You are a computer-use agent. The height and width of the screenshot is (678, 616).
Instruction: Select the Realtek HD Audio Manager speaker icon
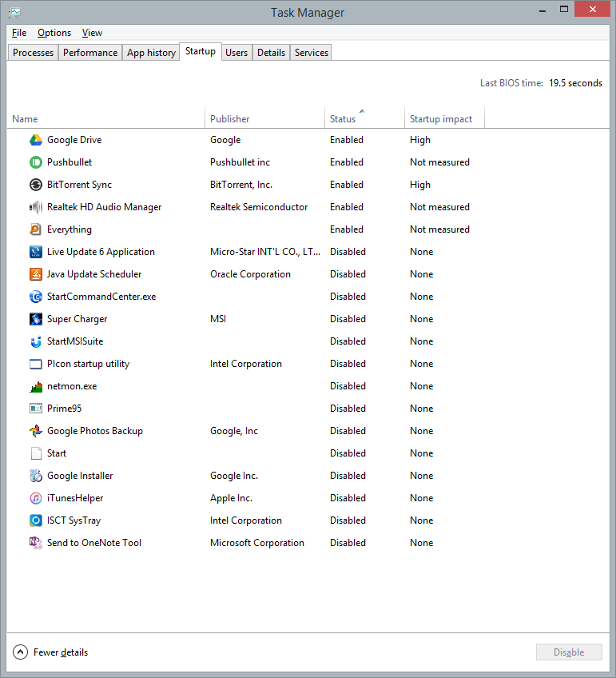35,207
